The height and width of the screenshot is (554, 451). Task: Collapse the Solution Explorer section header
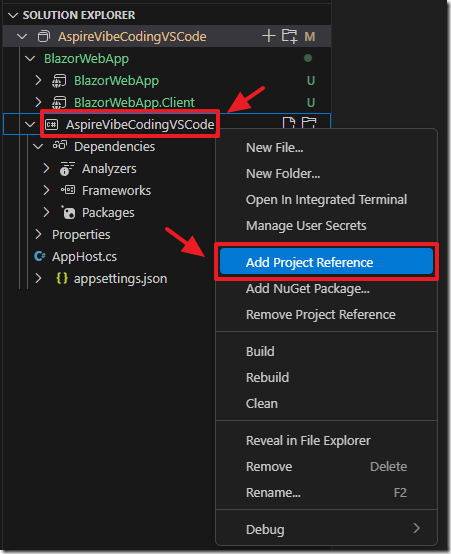tap(13, 15)
